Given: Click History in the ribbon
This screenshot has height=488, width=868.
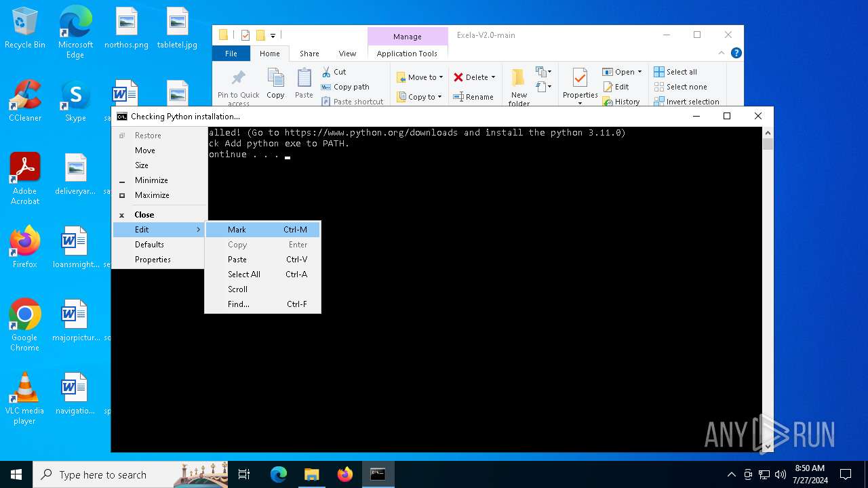Looking at the screenshot, I should coord(621,102).
